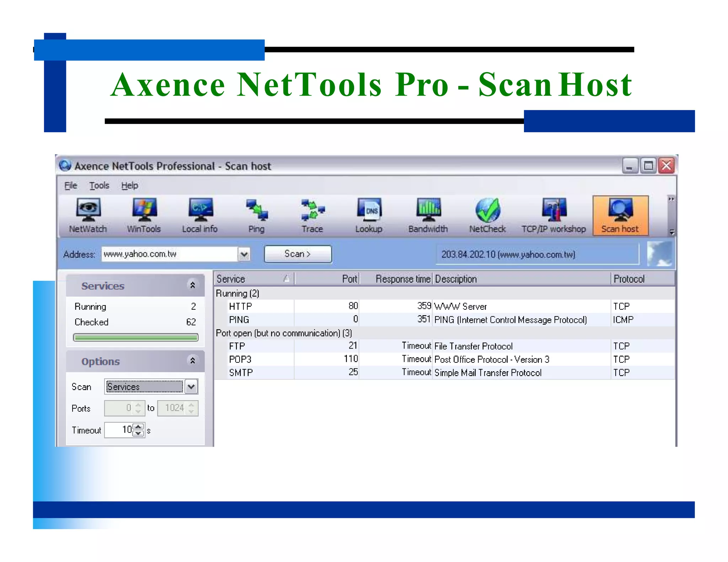Viewport: 728px width, 562px height.
Task: Sort by the Protocol column header
Action: point(643,279)
